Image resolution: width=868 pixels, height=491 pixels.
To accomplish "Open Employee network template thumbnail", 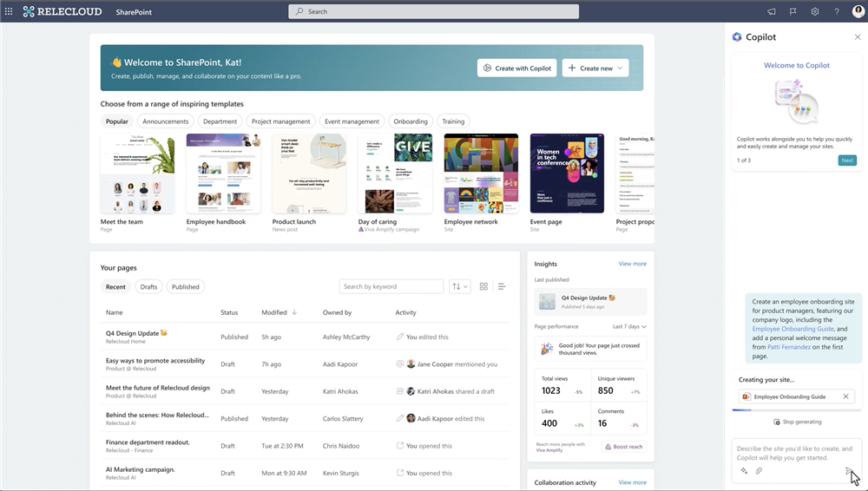I will click(481, 173).
